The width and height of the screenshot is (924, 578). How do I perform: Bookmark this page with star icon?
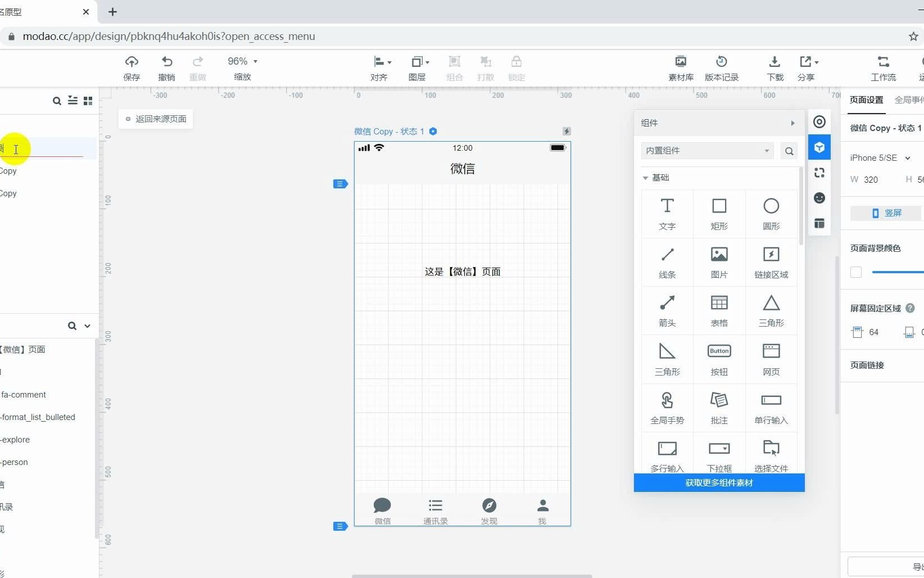click(x=913, y=37)
